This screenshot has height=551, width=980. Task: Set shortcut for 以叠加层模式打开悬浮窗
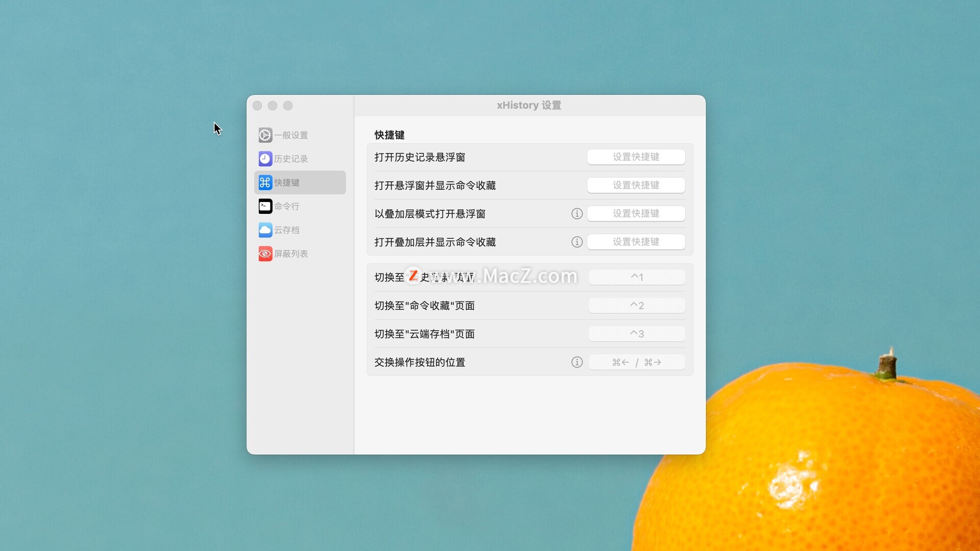pyautogui.click(x=636, y=214)
